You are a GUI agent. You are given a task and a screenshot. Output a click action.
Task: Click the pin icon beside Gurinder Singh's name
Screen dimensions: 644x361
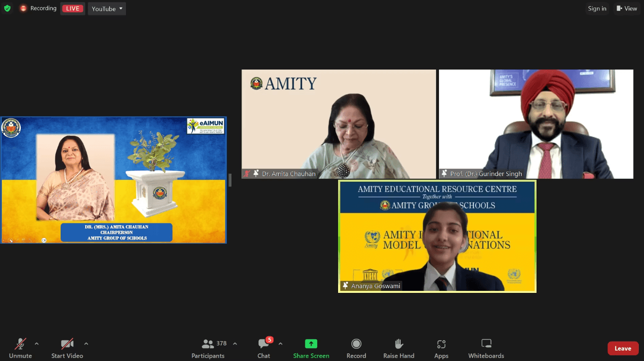[445, 174]
